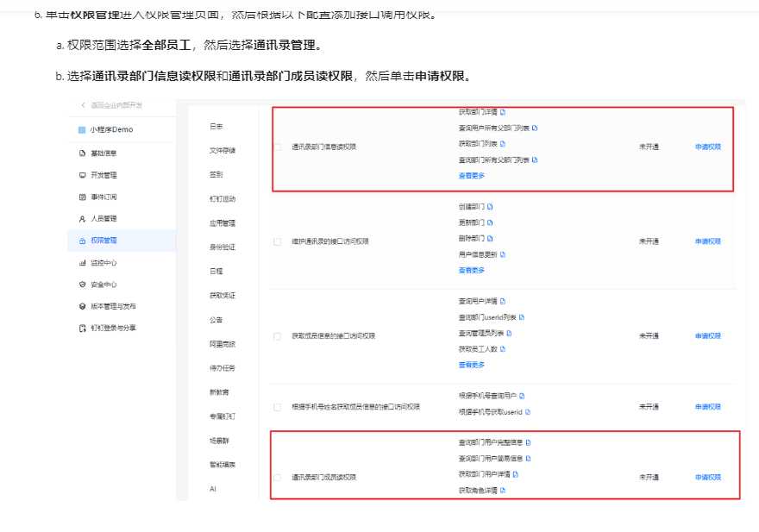Image resolution: width=759 pixels, height=532 pixels.
Task: Open doc icon beside 根据手机号获取userid
Action: click(x=528, y=412)
